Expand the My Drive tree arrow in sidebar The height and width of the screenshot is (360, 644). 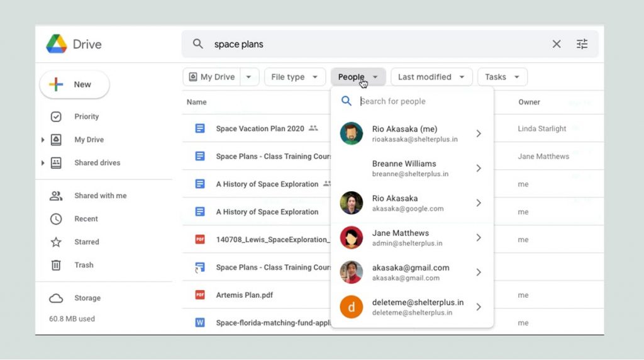point(43,140)
